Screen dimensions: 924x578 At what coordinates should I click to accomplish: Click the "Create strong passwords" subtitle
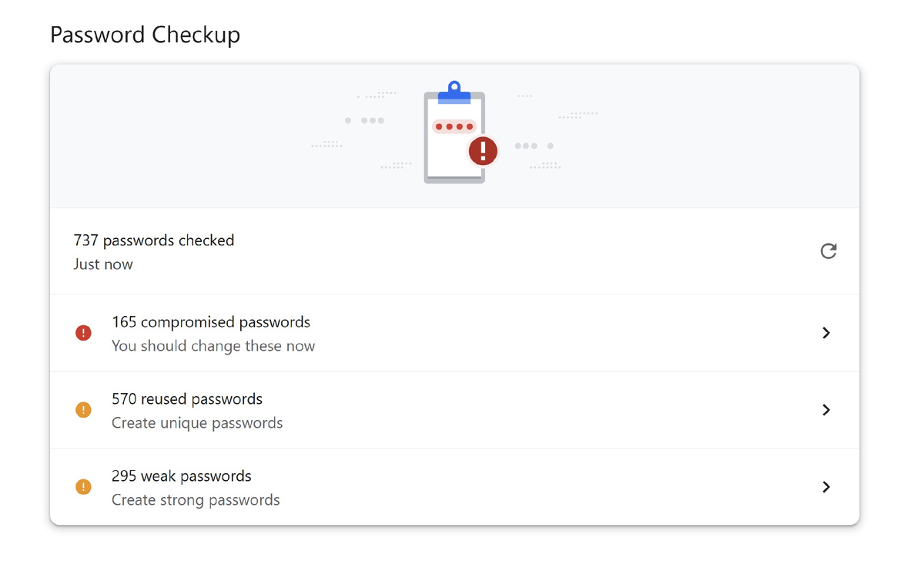coord(196,500)
